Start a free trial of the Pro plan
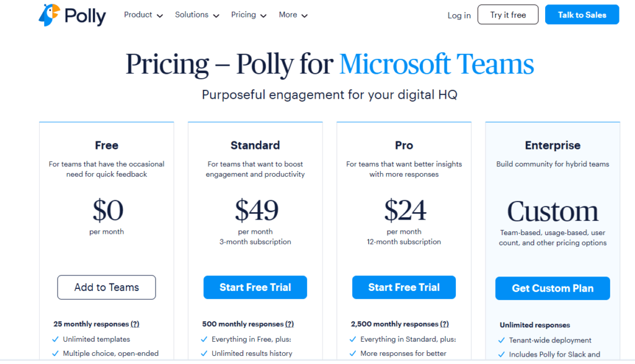 tap(404, 287)
